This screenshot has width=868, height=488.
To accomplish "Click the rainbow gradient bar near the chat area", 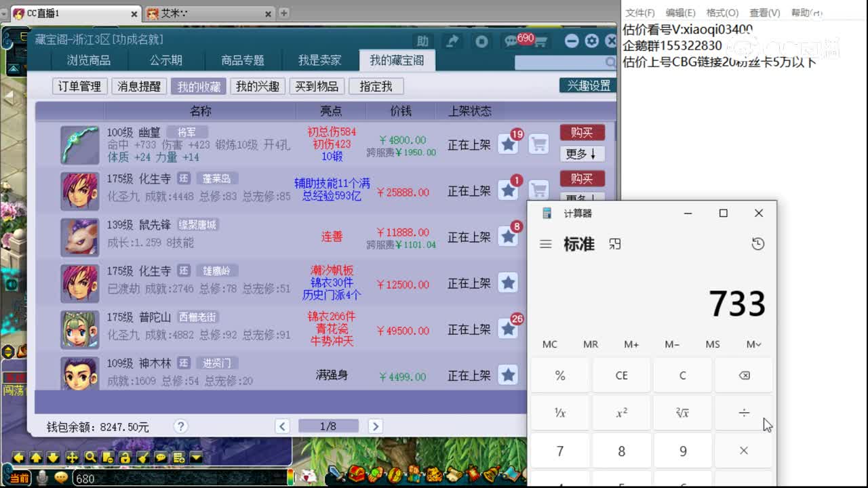I will click(x=290, y=476).
